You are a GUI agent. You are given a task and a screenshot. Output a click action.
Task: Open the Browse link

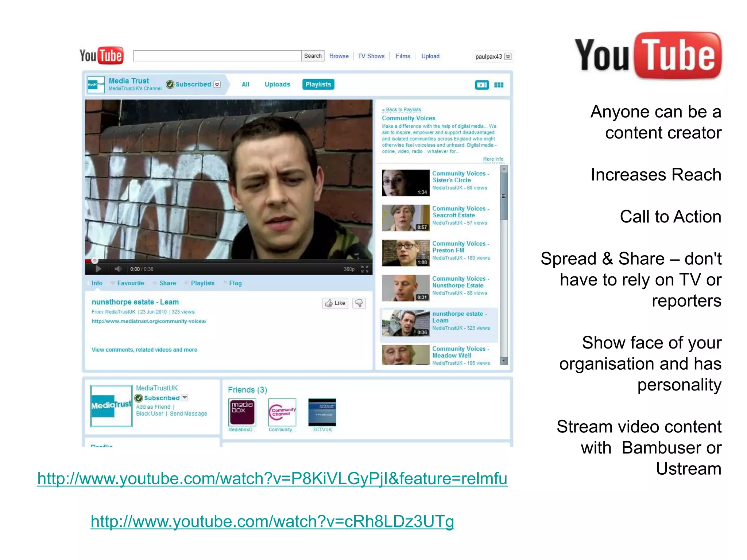pos(339,56)
